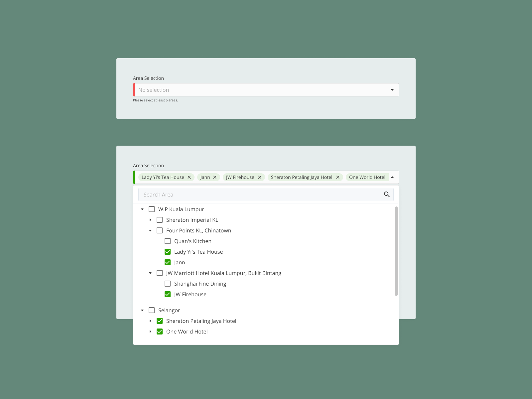Image resolution: width=532 pixels, height=399 pixels.
Task: Collapse the open area dropdown via the up arrow
Action: 392,177
